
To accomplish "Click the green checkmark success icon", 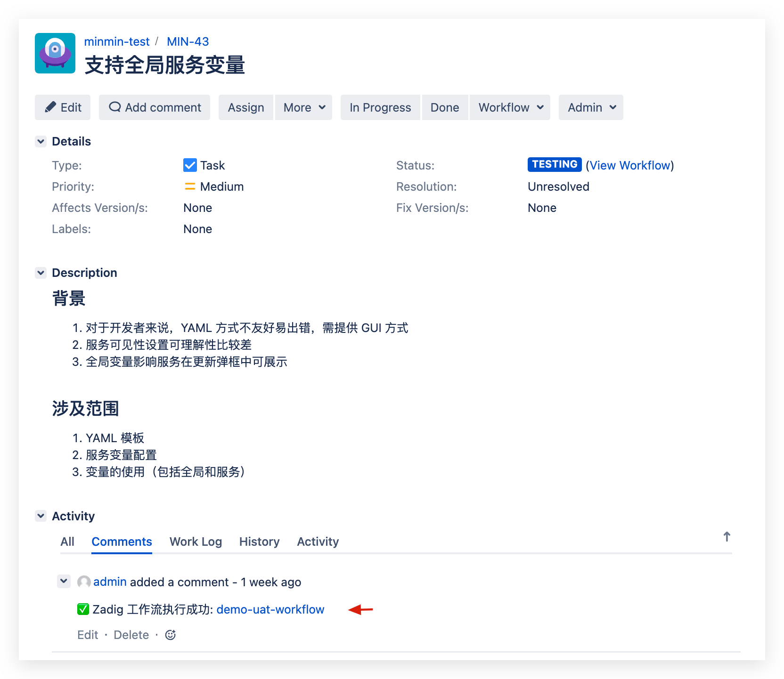I will click(83, 609).
